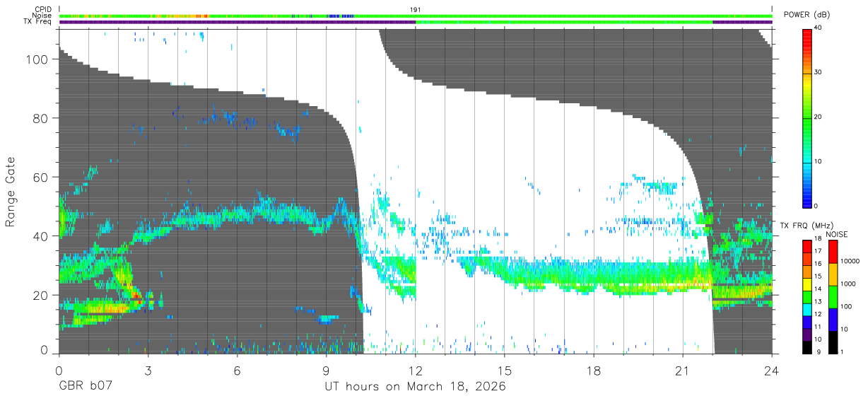
Task: Click the x-axis tick label '18'
Action: pos(594,371)
